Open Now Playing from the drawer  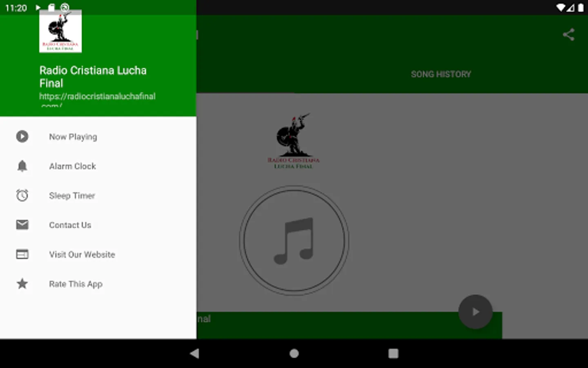(98, 137)
